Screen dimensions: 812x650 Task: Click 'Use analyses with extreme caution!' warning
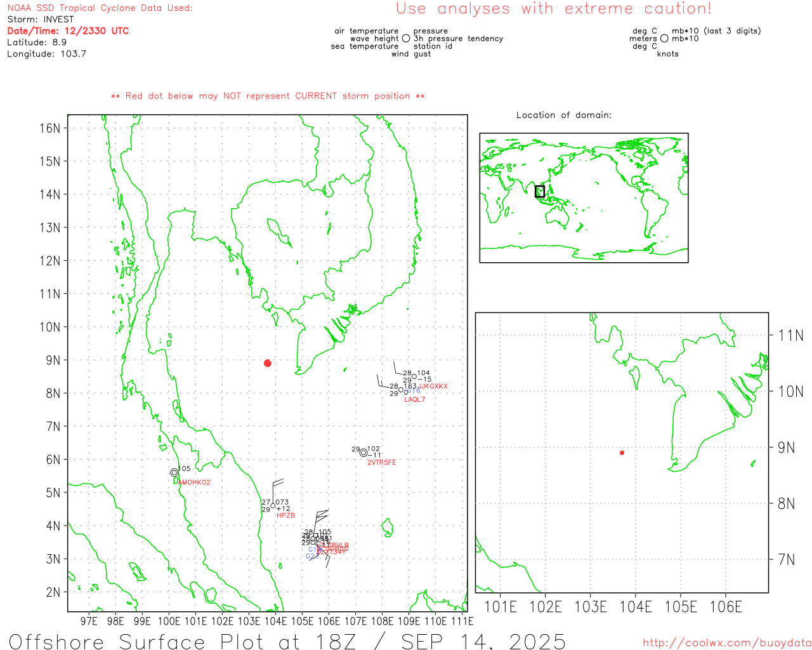(x=554, y=9)
